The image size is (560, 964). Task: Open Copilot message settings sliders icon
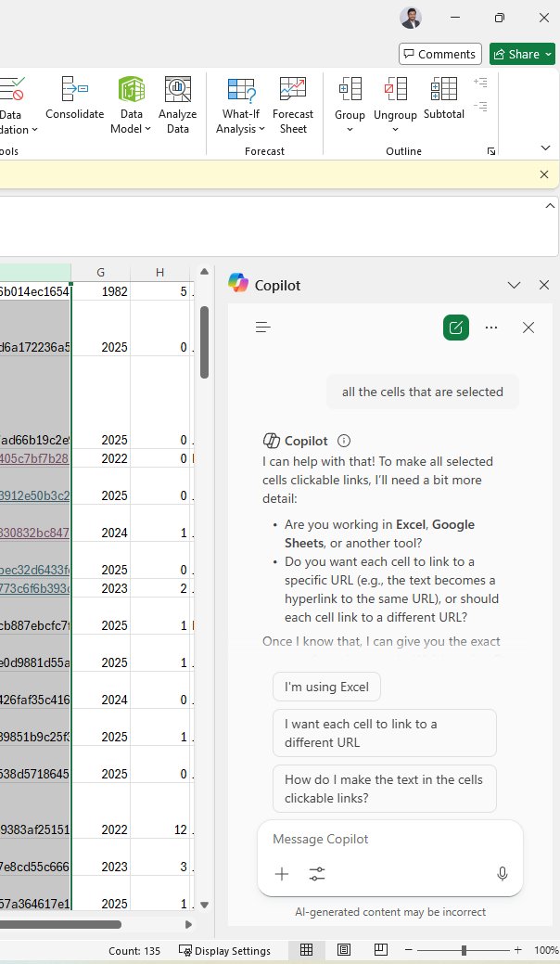coord(317,874)
